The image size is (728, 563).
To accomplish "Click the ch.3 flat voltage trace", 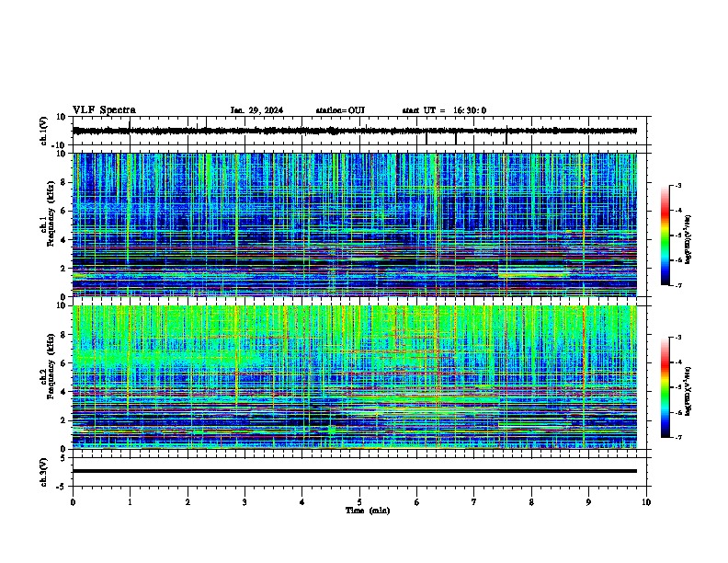I will 355,471.
